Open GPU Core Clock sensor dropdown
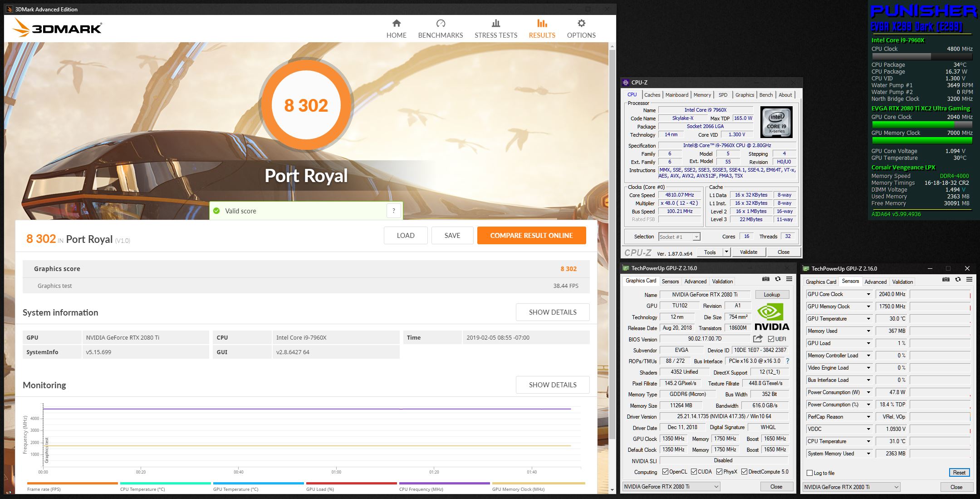This screenshot has height=499, width=980. click(868, 294)
